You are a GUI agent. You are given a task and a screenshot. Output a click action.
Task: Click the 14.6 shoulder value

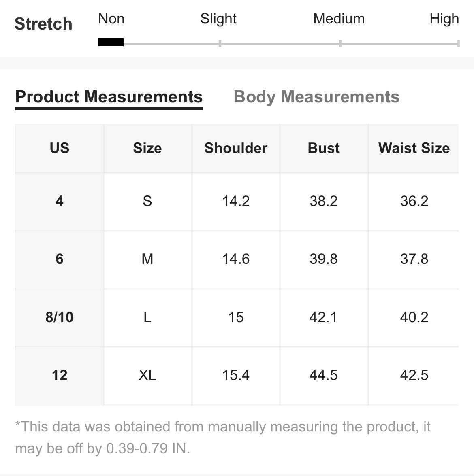pos(236,259)
